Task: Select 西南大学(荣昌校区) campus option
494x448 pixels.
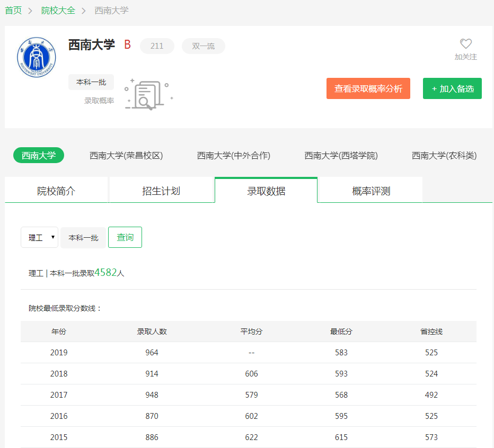Action: coord(126,156)
